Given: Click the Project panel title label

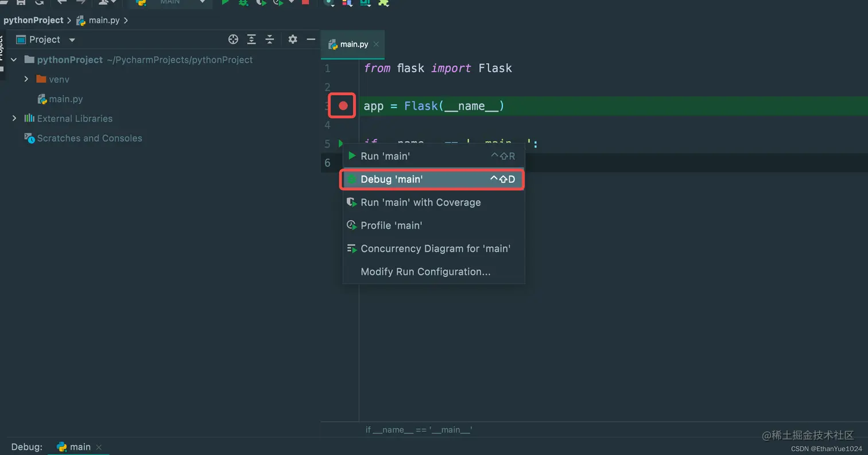Looking at the screenshot, I should pyautogui.click(x=45, y=40).
